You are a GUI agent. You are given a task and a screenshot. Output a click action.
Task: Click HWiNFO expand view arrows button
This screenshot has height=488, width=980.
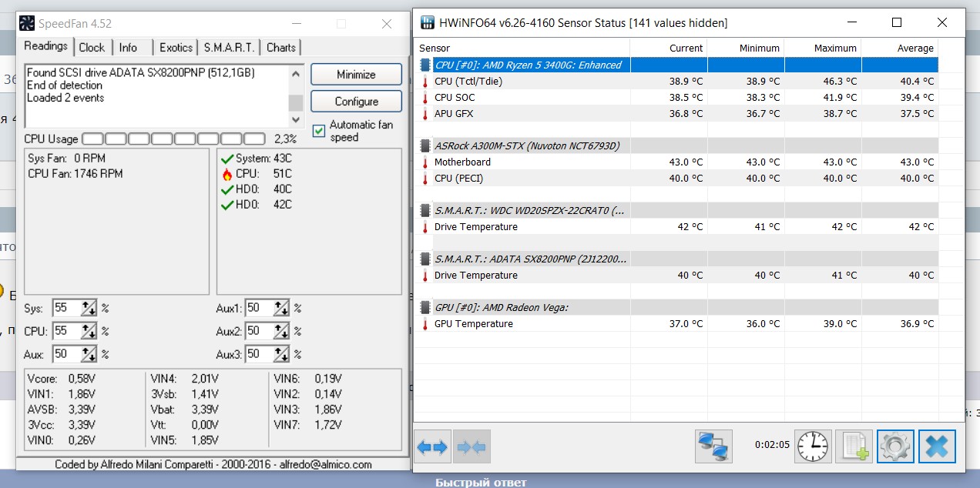click(432, 446)
